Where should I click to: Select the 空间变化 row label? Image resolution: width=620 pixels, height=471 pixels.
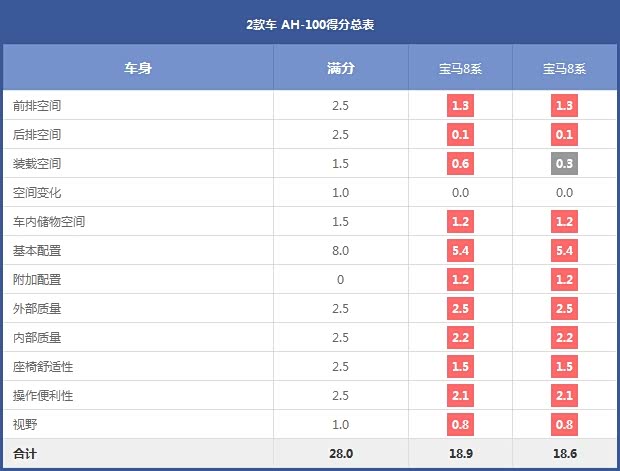tap(37, 193)
